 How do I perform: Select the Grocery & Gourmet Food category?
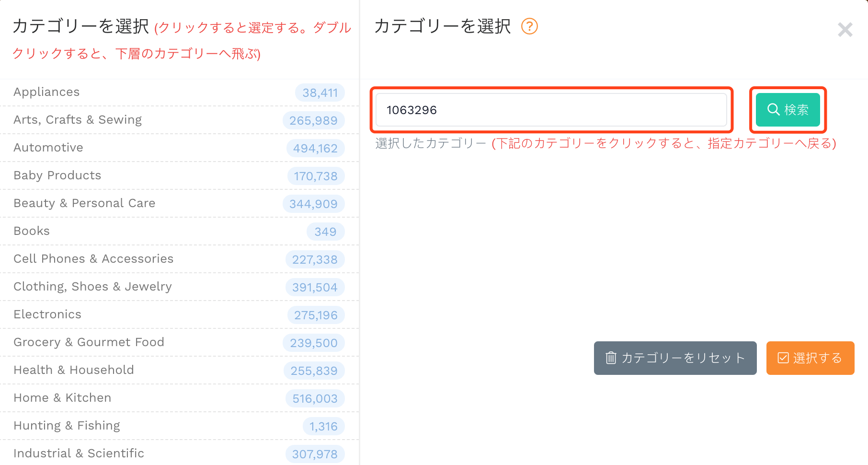tap(180, 343)
